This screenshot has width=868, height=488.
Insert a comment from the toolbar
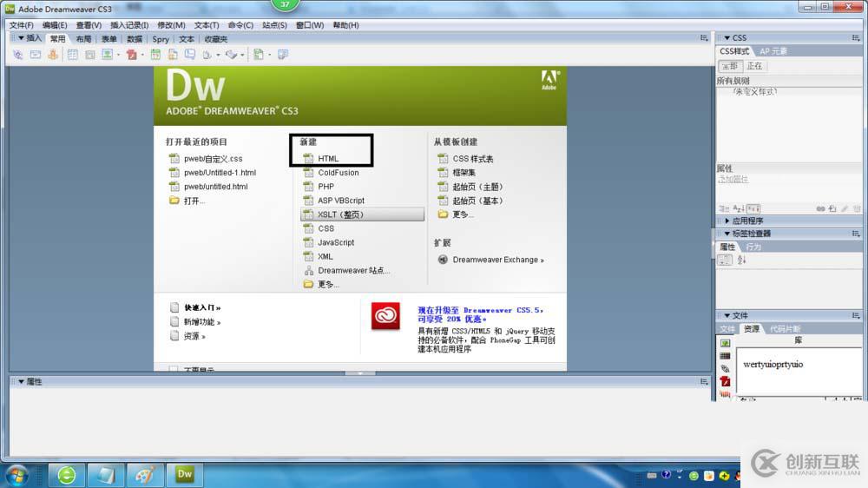(190, 55)
